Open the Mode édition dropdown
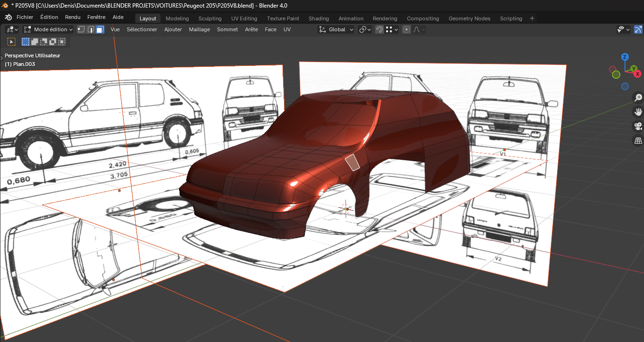Screen dimensions: 644x342 (48, 29)
